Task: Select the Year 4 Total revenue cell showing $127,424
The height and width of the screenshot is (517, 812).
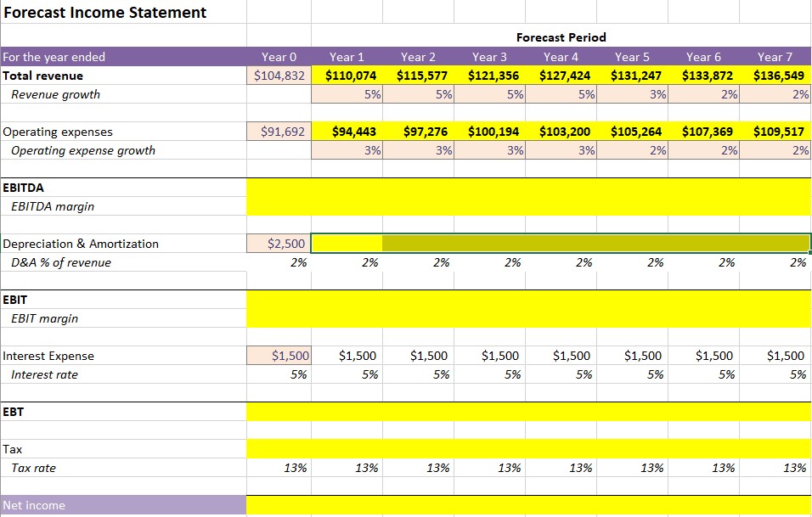Action: pyautogui.click(x=561, y=75)
